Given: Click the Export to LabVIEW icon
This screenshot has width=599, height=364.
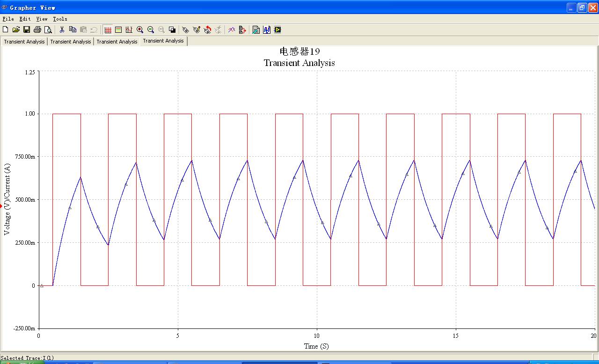Looking at the screenshot, I should 278,29.
